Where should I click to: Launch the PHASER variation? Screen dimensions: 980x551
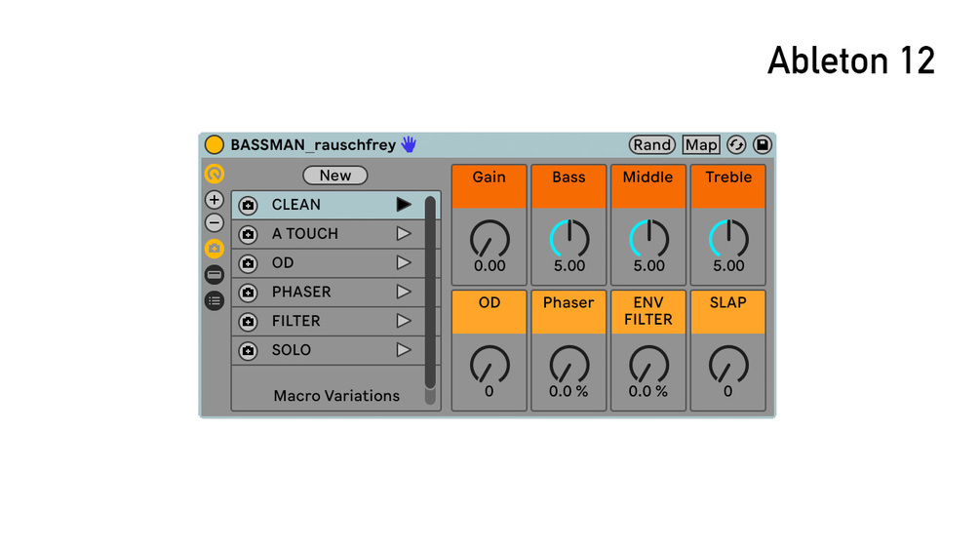point(404,292)
